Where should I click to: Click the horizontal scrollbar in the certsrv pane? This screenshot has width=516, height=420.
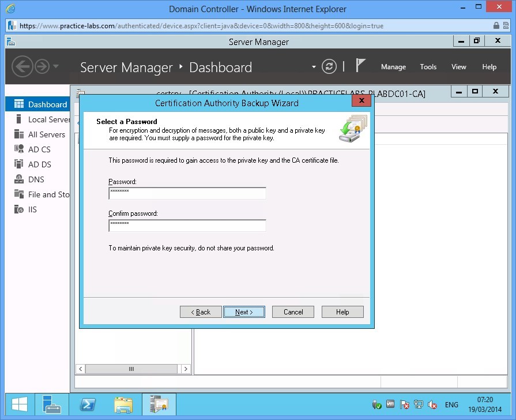click(132, 369)
